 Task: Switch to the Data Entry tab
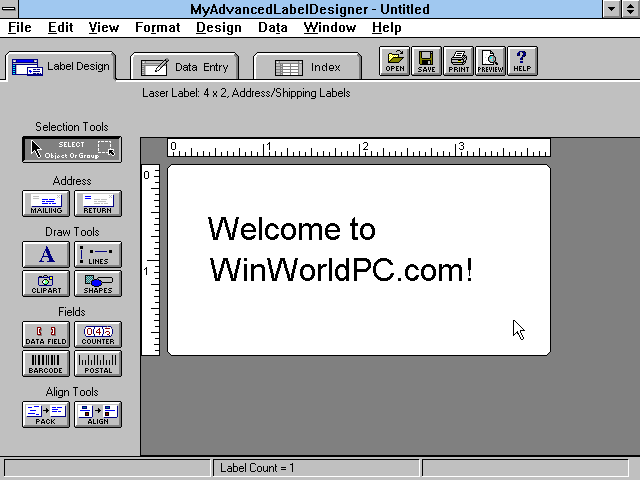pos(184,67)
